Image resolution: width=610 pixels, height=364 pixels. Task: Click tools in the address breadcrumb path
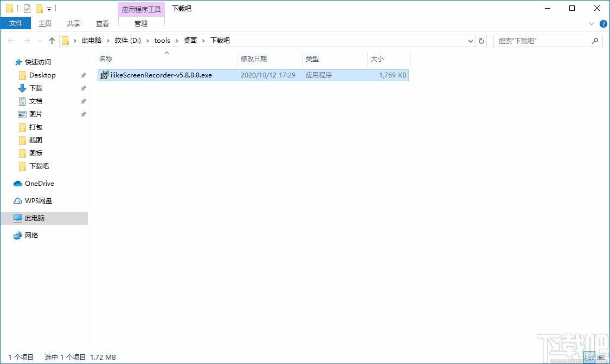(x=162, y=40)
